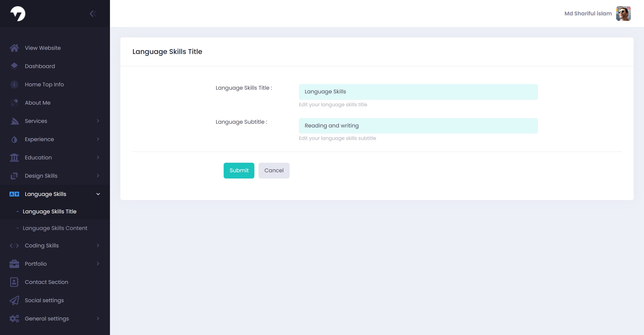Expand the Education submenu chevron
This screenshot has height=335, width=644.
98,157
